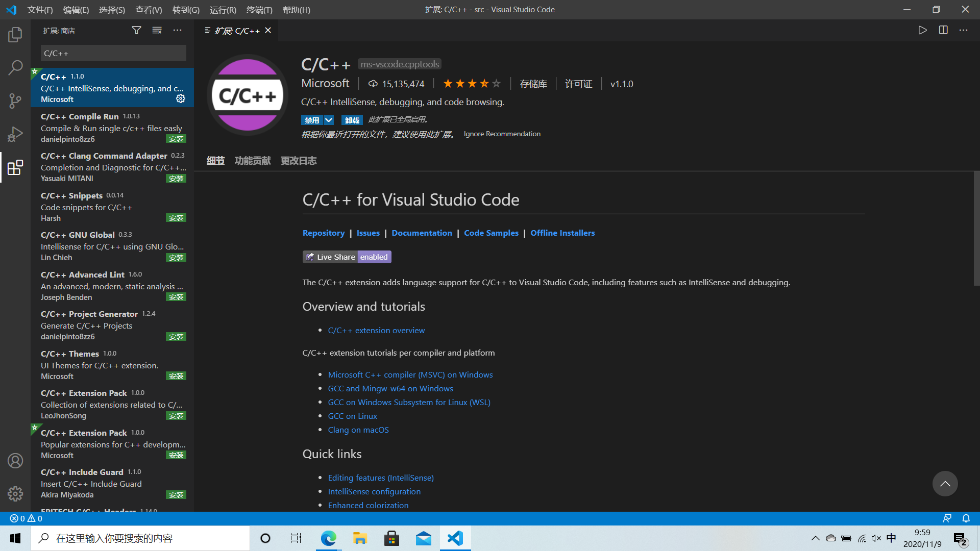Click the run triangle icon in editor toolbar

922,30
